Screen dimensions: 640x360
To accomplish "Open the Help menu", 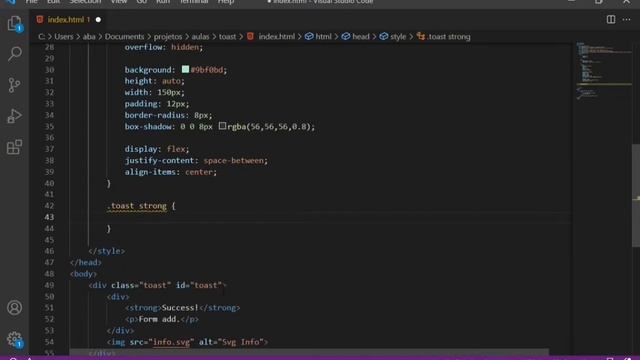I will 226,2.
